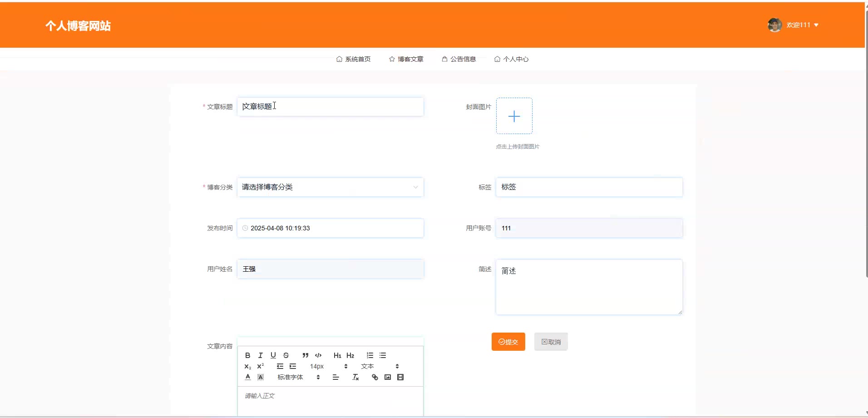Submit the blog post with 提交
This screenshot has height=418, width=868.
pyautogui.click(x=508, y=342)
